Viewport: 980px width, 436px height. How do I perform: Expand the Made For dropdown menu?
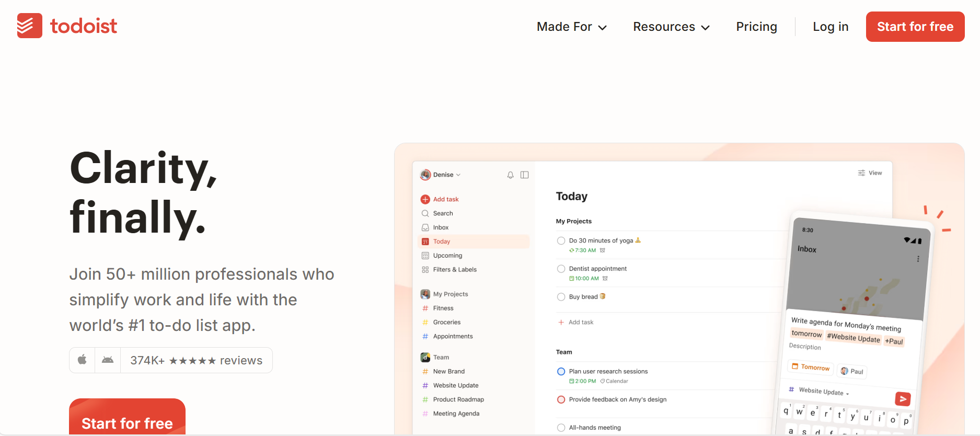pos(571,27)
